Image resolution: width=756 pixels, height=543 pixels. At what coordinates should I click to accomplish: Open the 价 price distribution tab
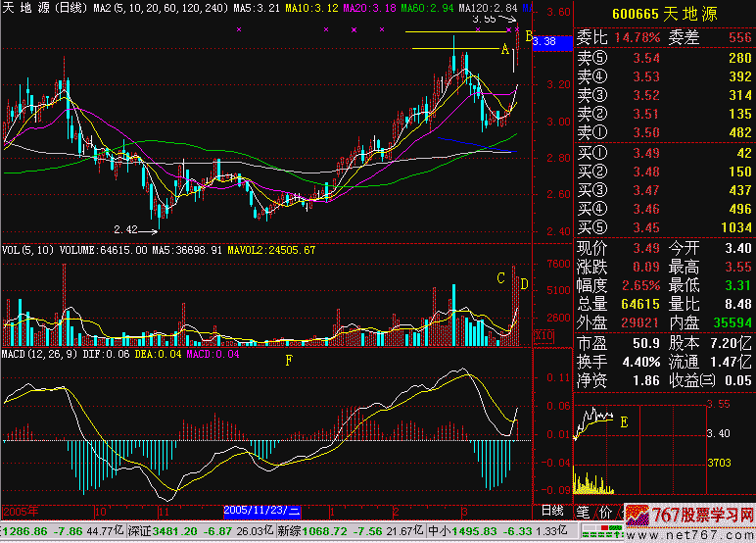[x=604, y=511]
